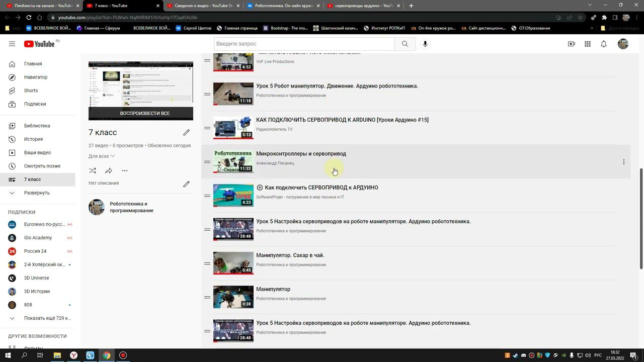Open Подписки in the sidebar
644x362 pixels.
pos(37,104)
